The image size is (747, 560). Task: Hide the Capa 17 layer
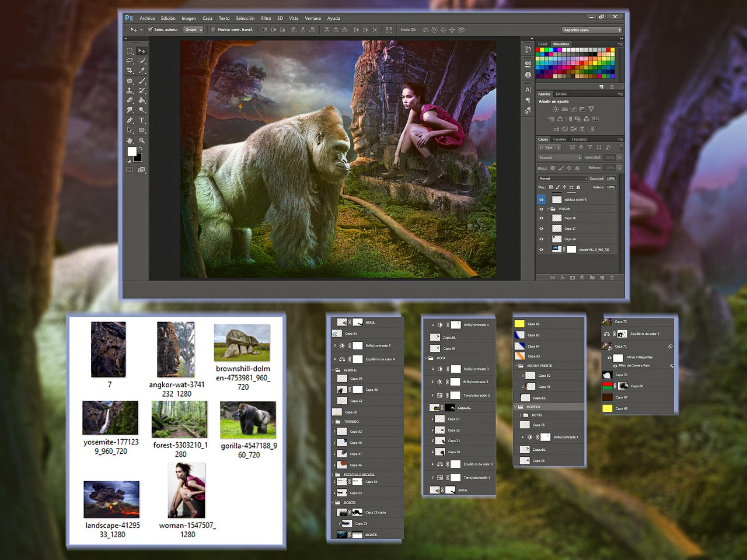click(x=541, y=229)
